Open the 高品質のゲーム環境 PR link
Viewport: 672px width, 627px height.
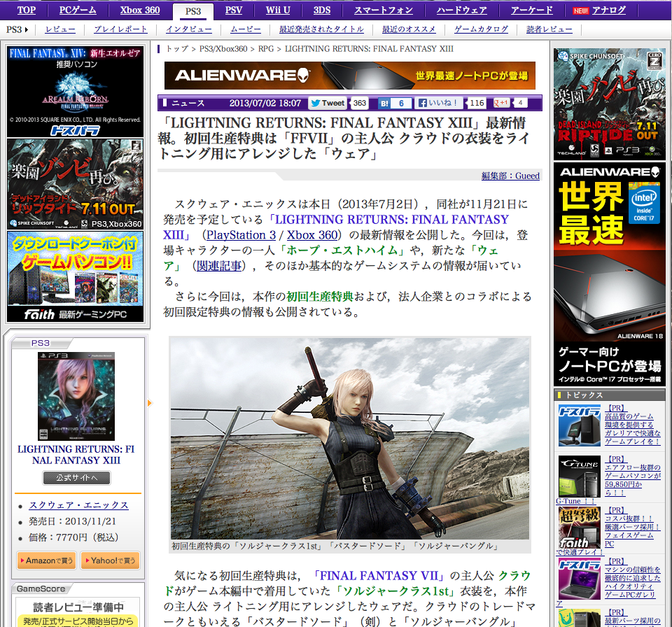[633, 425]
